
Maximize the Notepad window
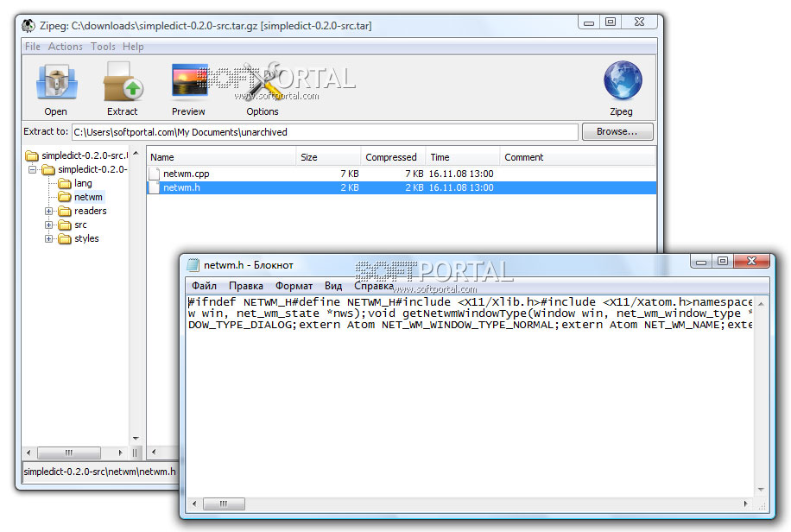point(723,261)
